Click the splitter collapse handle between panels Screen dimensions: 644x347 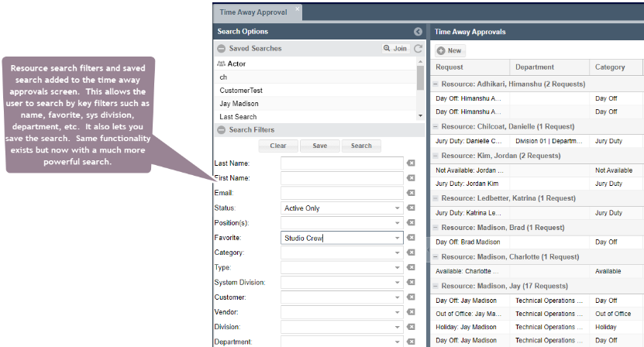428,250
